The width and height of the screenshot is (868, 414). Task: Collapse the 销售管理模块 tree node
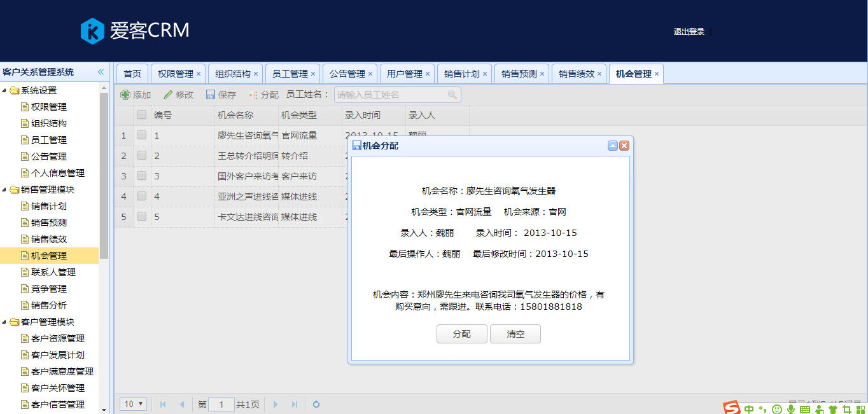click(x=4, y=190)
